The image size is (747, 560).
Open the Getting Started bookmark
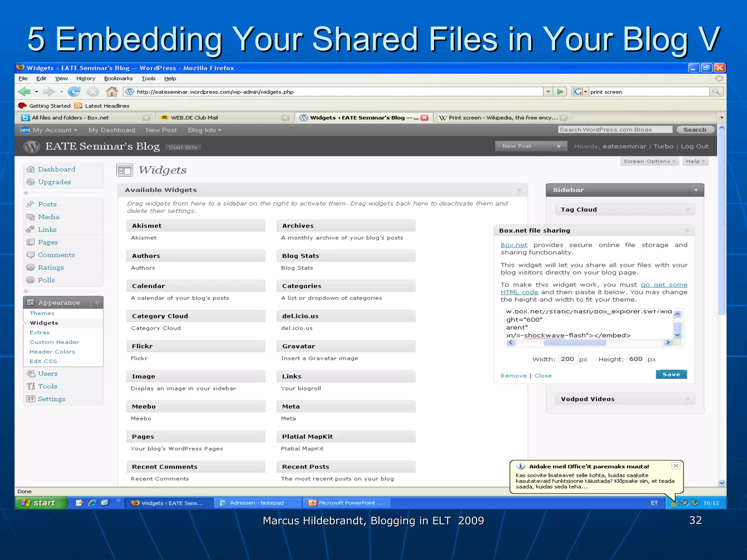44,106
